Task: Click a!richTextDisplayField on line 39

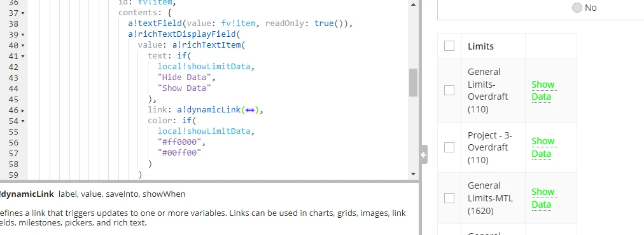Action: tap(181, 34)
